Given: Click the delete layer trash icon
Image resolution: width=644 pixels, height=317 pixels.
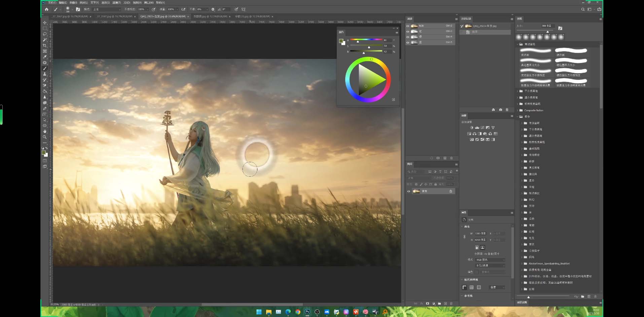Looking at the screenshot, I should pyautogui.click(x=451, y=303).
